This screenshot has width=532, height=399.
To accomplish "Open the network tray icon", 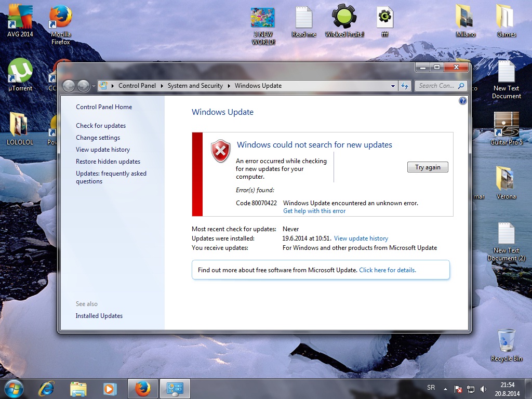I will [x=471, y=389].
